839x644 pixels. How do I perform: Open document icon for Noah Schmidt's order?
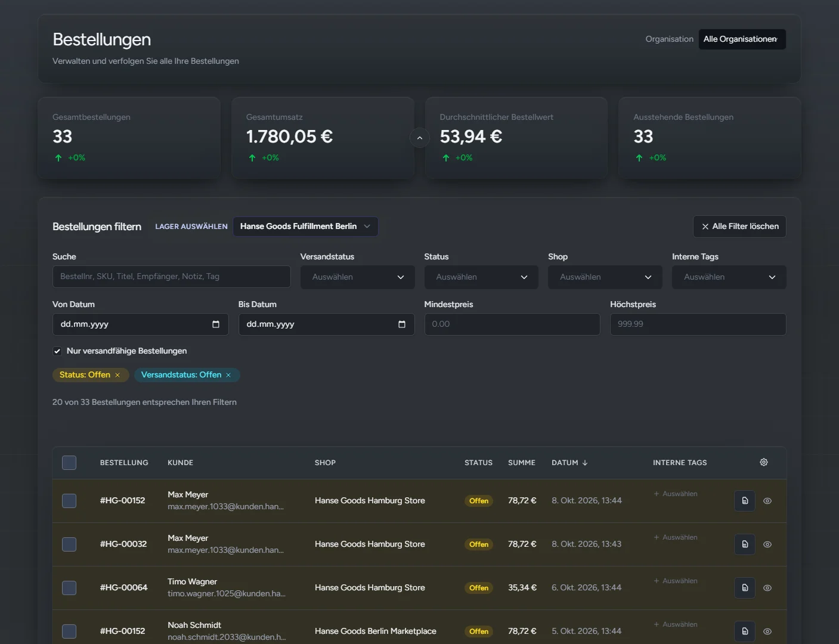pyautogui.click(x=745, y=631)
